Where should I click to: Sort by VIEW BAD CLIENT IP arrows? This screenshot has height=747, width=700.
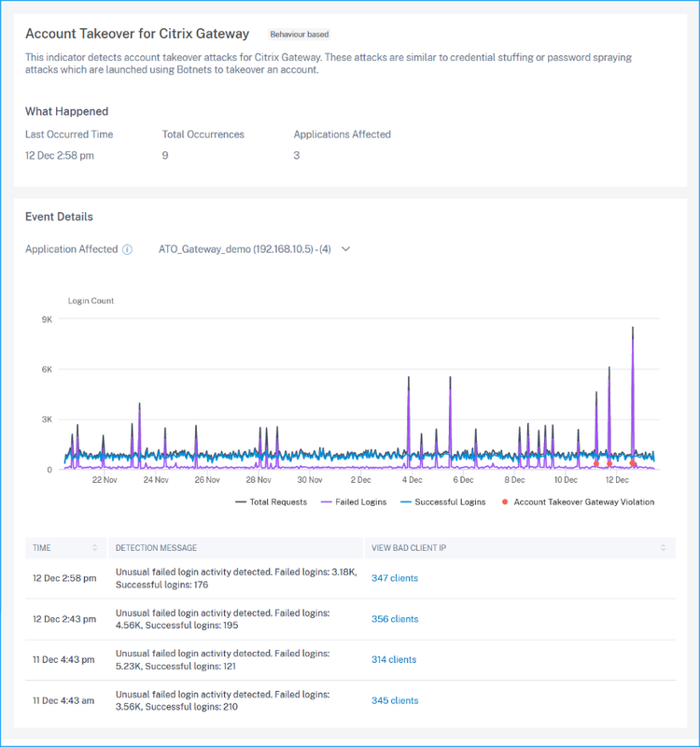663,548
